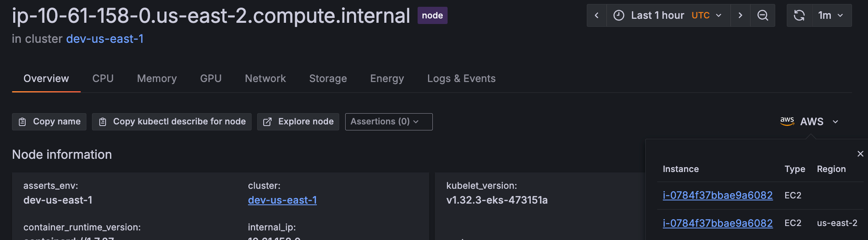Click Copy kubectl describe for node
Viewport: 868px width, 240px height.
[x=172, y=122]
